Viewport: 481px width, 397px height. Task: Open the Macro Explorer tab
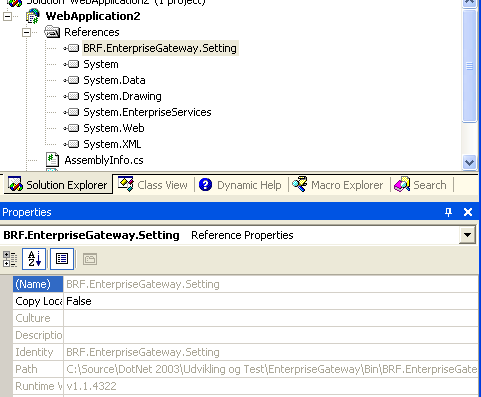click(x=338, y=185)
